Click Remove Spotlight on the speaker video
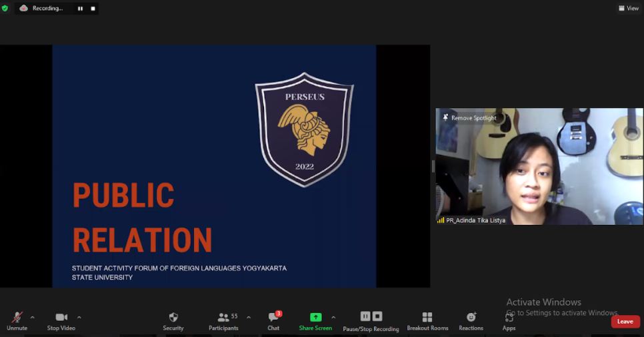Image resolution: width=644 pixels, height=337 pixels. [x=469, y=117]
